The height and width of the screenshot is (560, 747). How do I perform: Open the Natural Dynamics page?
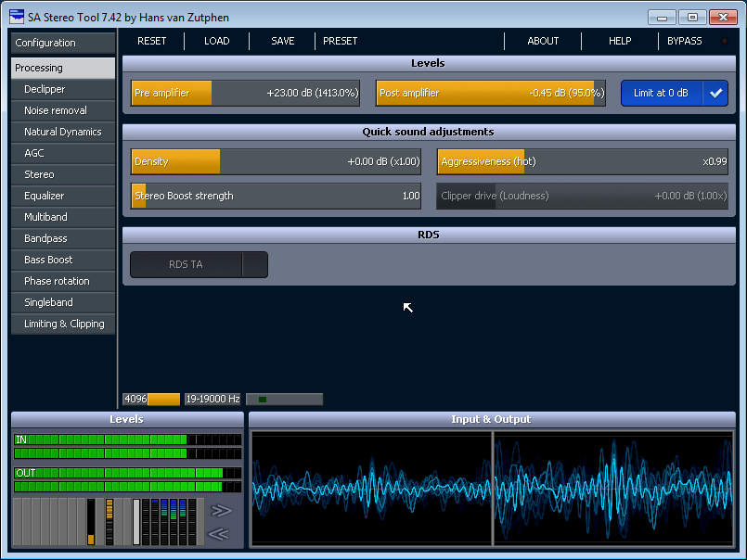pyautogui.click(x=63, y=132)
